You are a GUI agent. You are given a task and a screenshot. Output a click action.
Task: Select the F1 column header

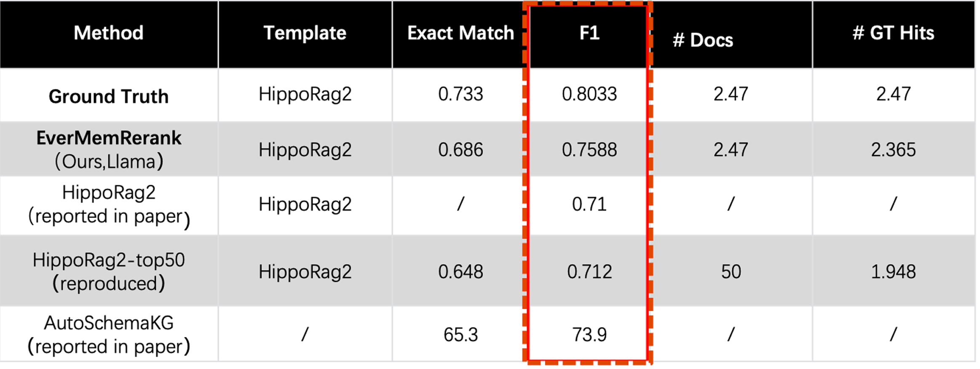coord(589,33)
